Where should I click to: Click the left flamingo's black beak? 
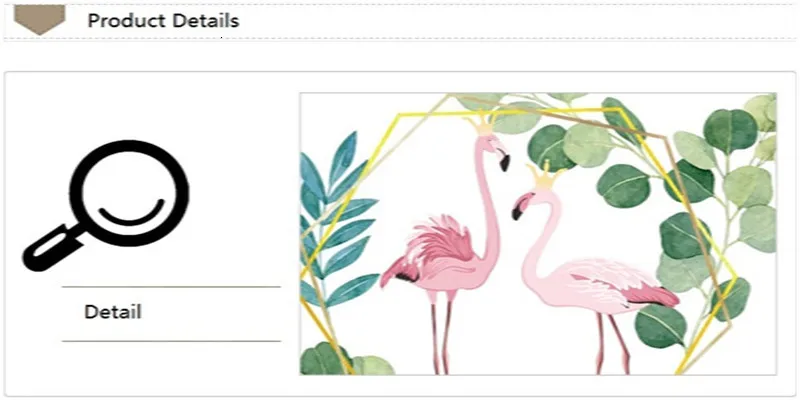(504, 162)
